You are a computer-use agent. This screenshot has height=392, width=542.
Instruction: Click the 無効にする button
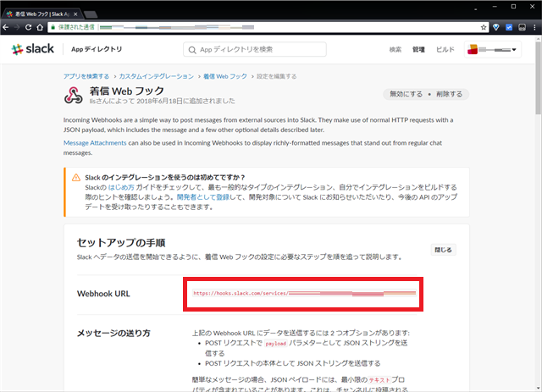coord(406,94)
